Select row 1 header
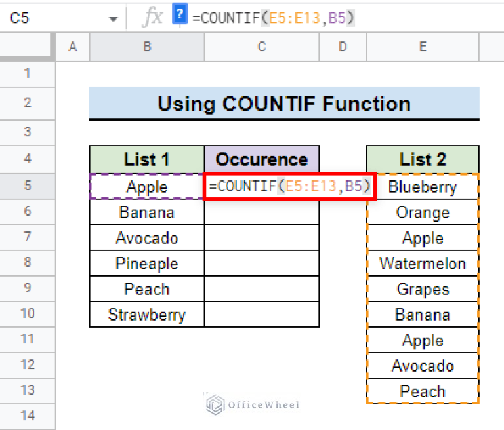The width and height of the screenshot is (504, 430). pyautogui.click(x=28, y=74)
